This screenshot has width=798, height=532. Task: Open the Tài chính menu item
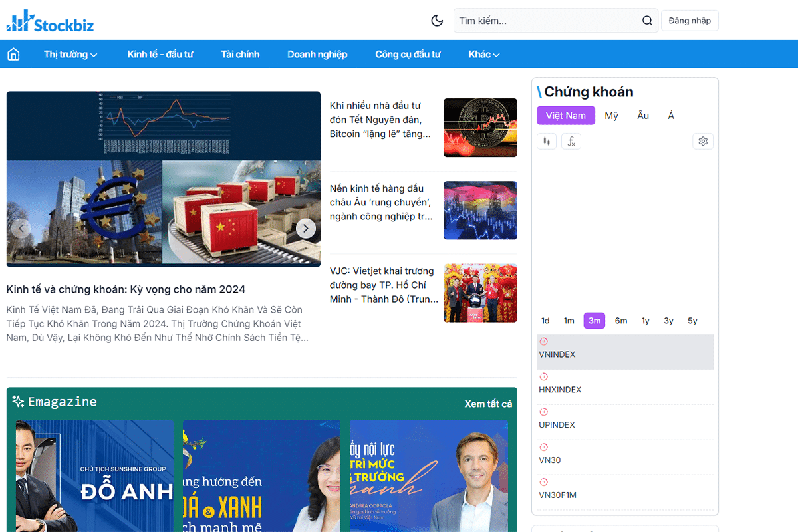point(240,55)
